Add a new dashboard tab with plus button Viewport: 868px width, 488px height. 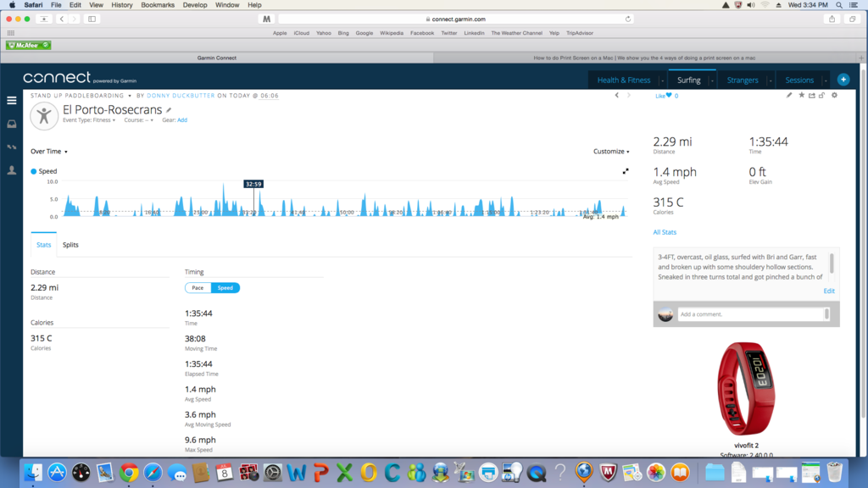tap(843, 80)
